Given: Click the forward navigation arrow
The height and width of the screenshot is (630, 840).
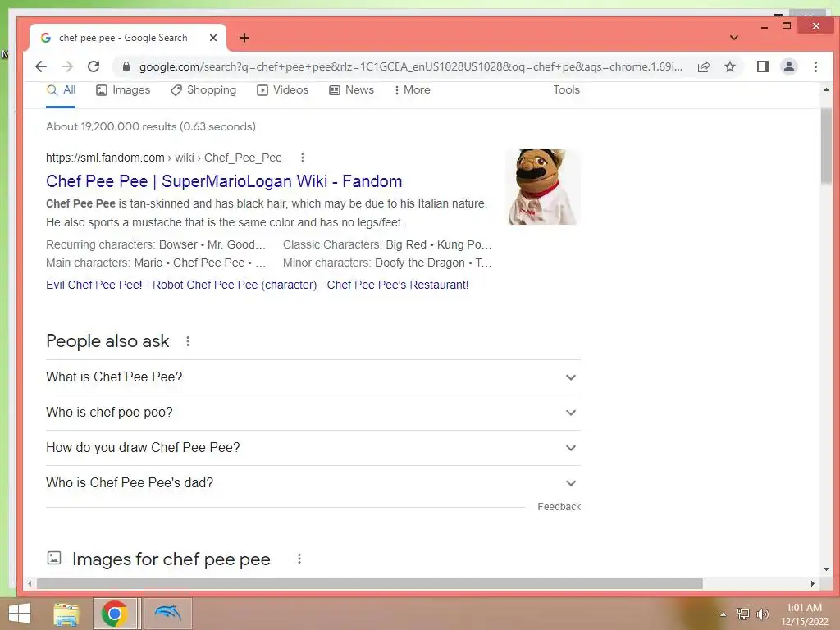Looking at the screenshot, I should [x=67, y=66].
